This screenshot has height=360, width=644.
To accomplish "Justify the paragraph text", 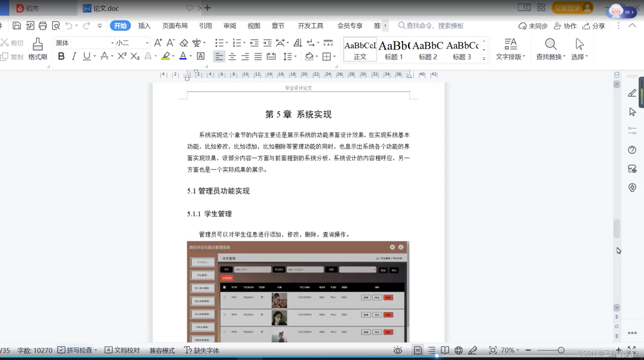I will pyautogui.click(x=258, y=56).
